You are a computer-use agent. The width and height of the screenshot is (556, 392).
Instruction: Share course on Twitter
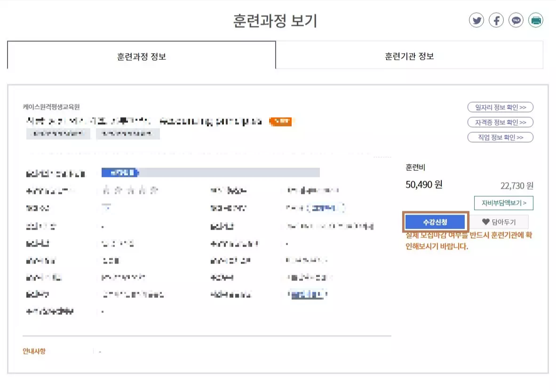[x=477, y=20]
